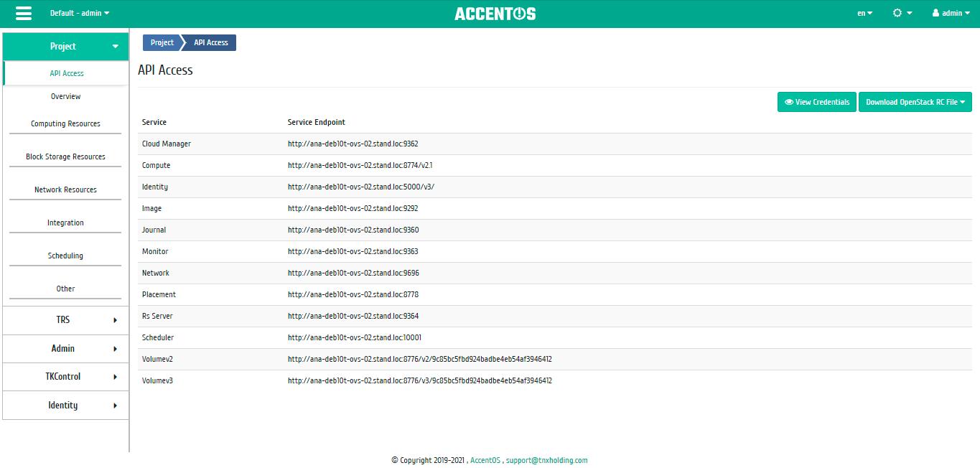The height and width of the screenshot is (468, 980).
Task: Open Other sidebar group
Action: pos(65,289)
